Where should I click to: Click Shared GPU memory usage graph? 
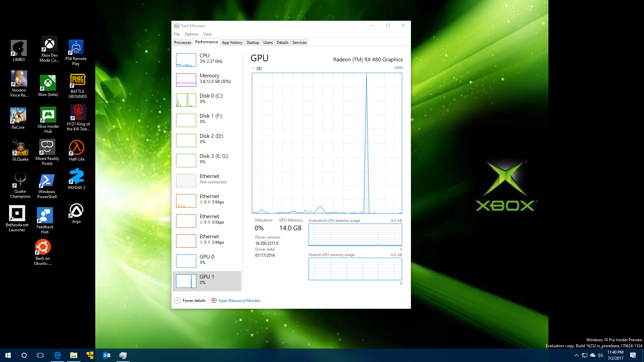(355, 269)
